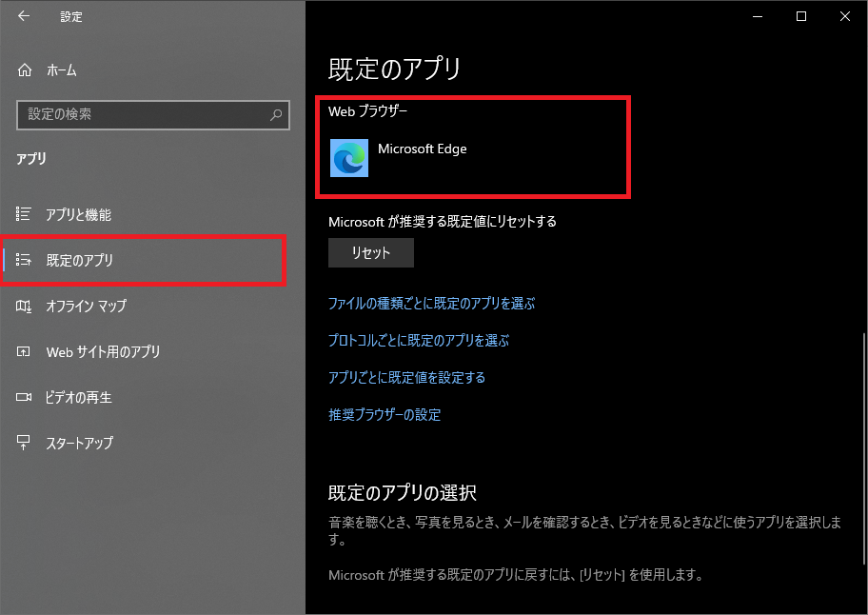The height and width of the screenshot is (615, 868).
Task: Click the ビデオの再生 camera icon
Action: pyautogui.click(x=23, y=397)
